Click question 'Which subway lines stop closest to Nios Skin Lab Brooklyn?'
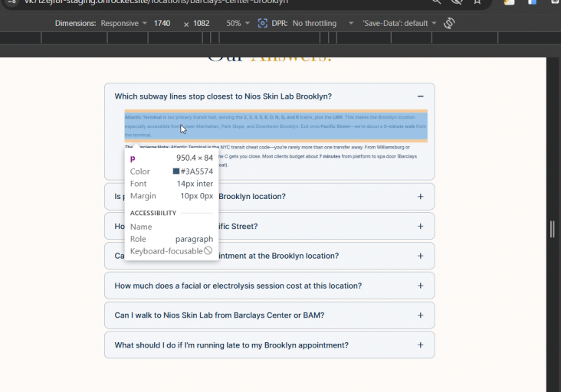 point(223,96)
